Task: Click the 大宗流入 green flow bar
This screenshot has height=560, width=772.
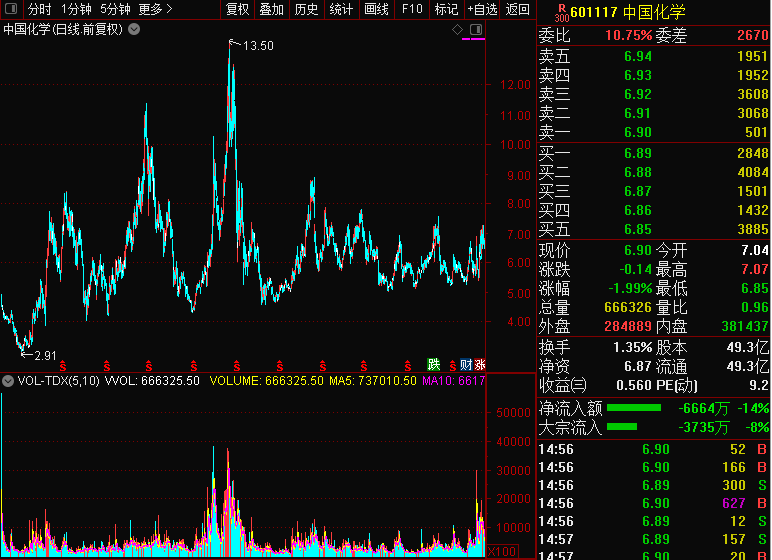Action: tap(622, 427)
